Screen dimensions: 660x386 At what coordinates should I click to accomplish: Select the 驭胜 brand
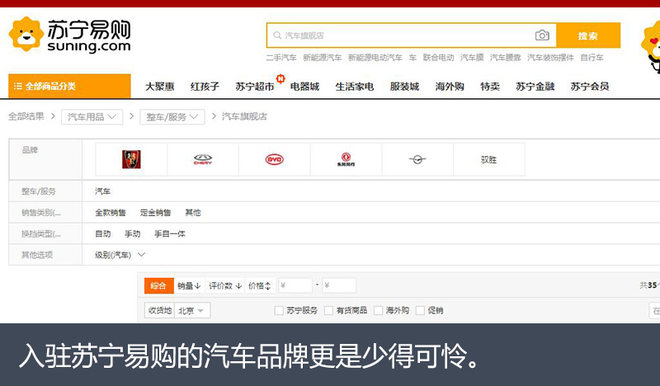489,160
